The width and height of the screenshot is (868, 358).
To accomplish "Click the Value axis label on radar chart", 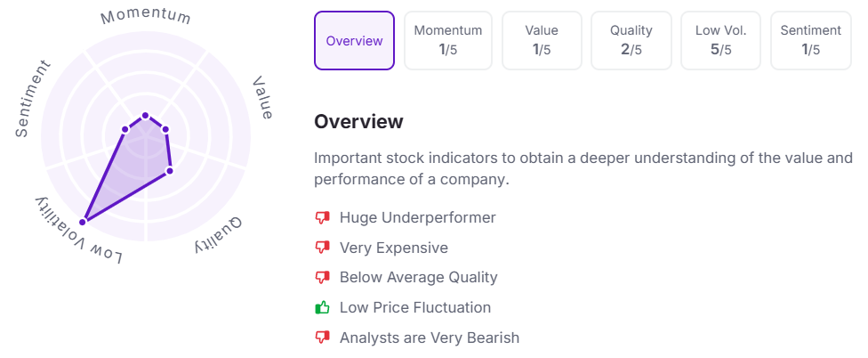I will (262, 98).
